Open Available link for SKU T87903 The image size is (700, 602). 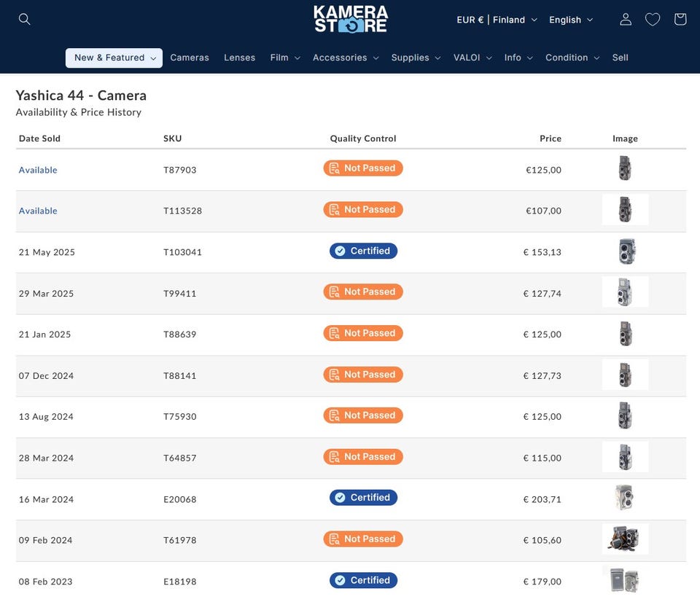point(38,170)
